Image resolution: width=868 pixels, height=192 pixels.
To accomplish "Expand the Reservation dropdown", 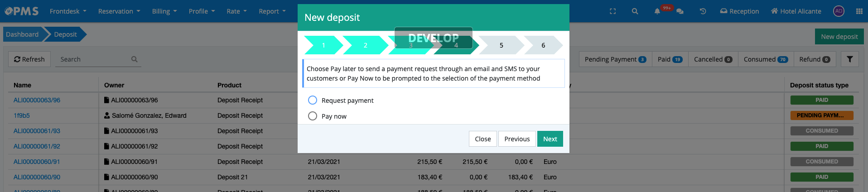I will coord(119,11).
